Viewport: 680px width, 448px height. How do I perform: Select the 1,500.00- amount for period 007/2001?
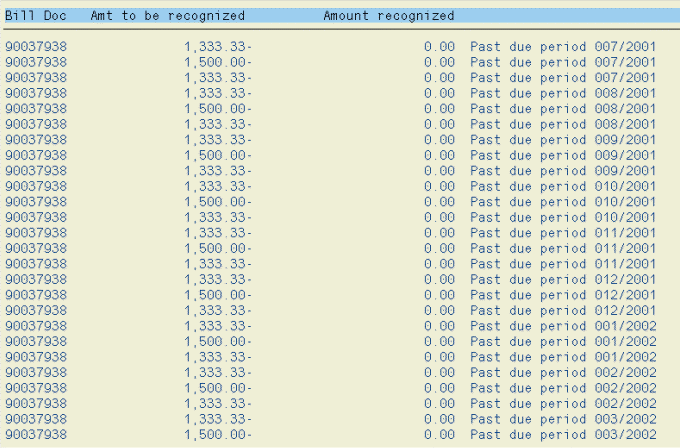tap(218, 62)
